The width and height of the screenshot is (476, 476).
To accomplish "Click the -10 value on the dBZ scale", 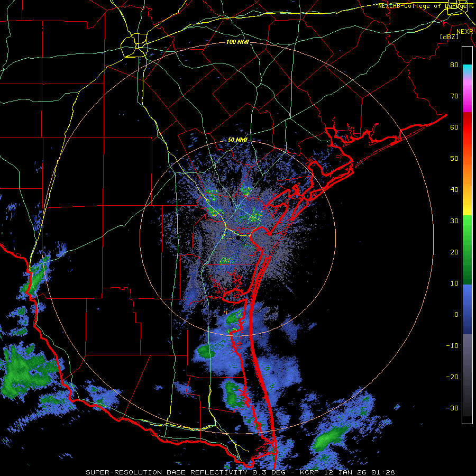I will [452, 346].
